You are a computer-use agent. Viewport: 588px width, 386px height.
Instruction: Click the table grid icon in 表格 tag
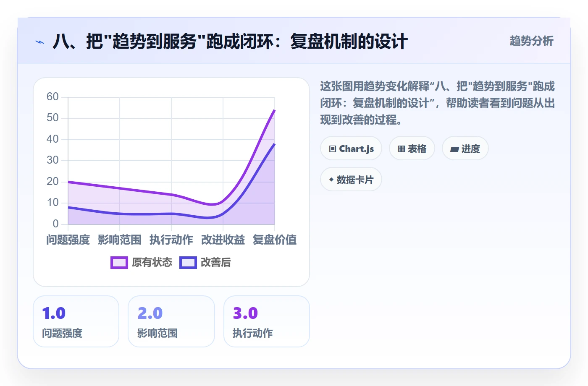coord(402,149)
